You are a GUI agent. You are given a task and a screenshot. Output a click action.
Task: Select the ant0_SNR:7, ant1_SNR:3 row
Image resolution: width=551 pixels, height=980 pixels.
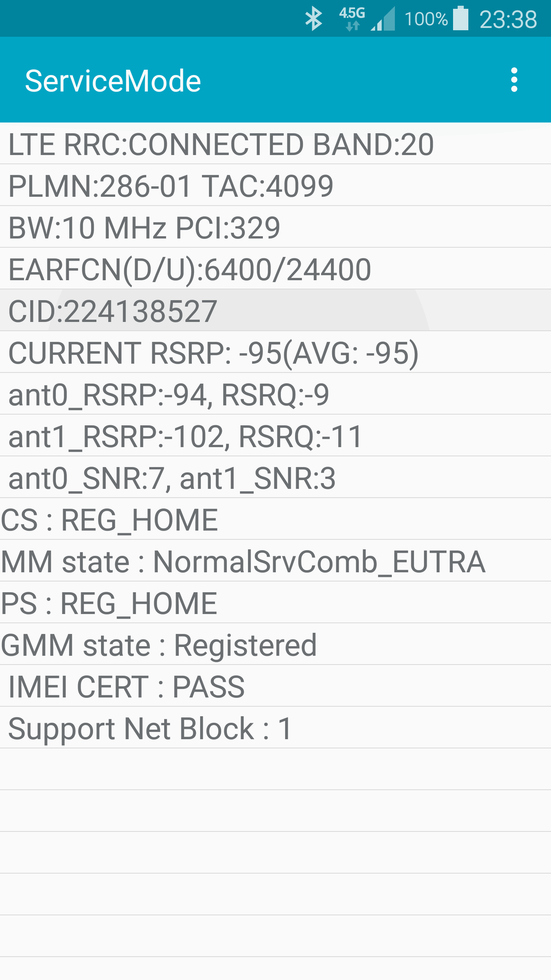[275, 477]
